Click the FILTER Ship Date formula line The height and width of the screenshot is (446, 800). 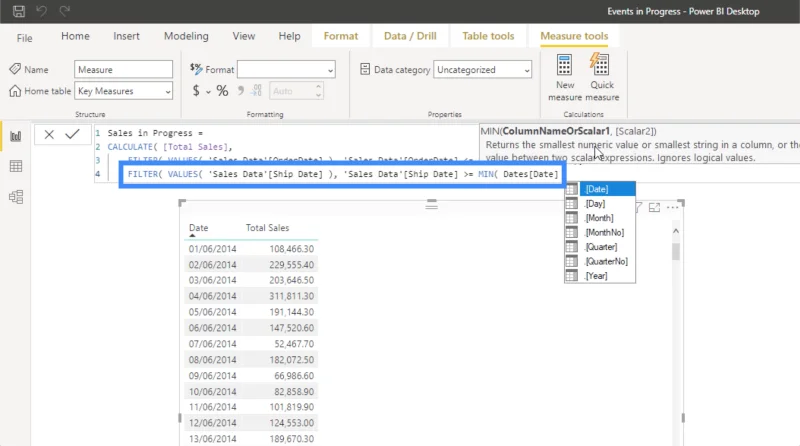coord(343,174)
